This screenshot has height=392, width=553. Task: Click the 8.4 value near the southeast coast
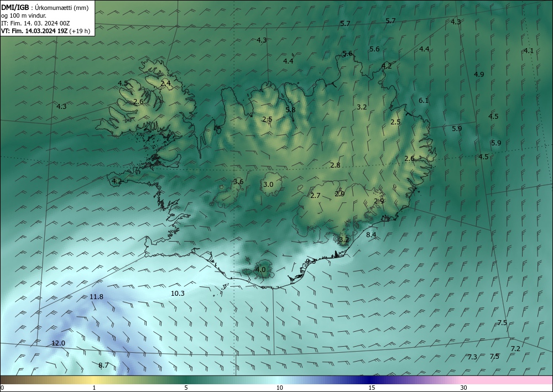(x=371, y=235)
